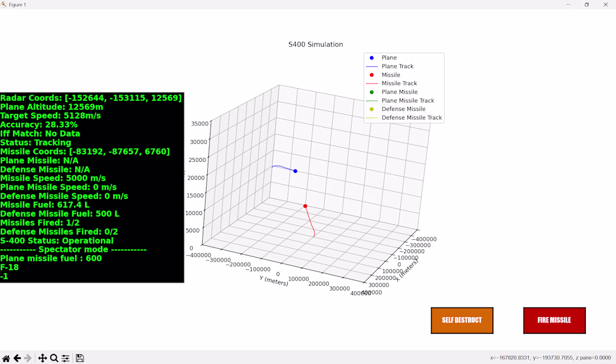Click the F-18 aircraft label
616x364 pixels.
pyautogui.click(x=10, y=268)
